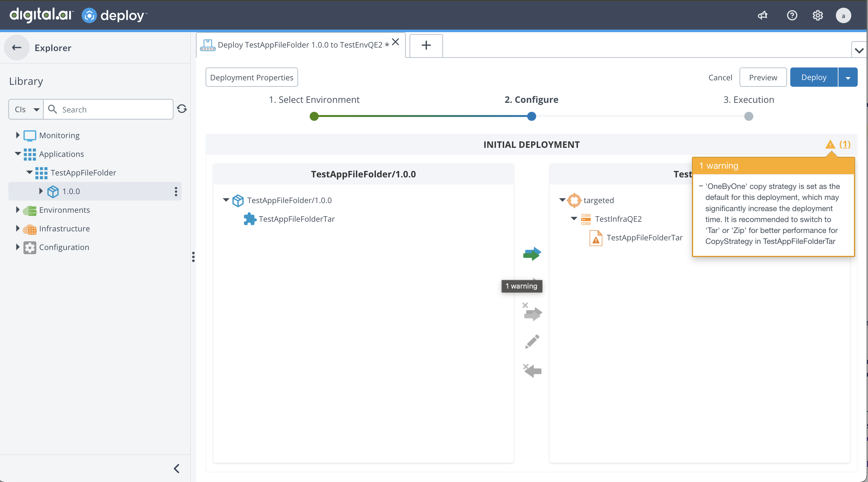868x482 pixels.
Task: Open the Deploy button dropdown arrow
Action: [x=848, y=77]
